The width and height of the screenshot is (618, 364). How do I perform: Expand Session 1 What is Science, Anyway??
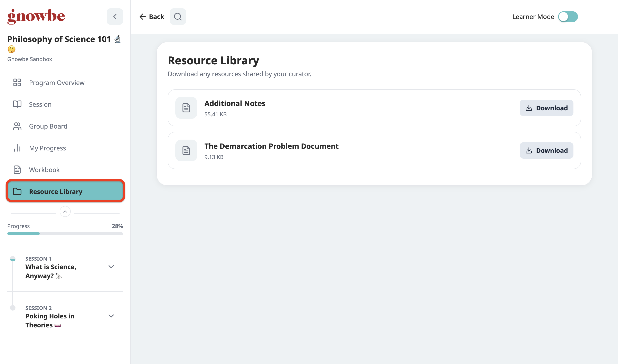click(111, 267)
